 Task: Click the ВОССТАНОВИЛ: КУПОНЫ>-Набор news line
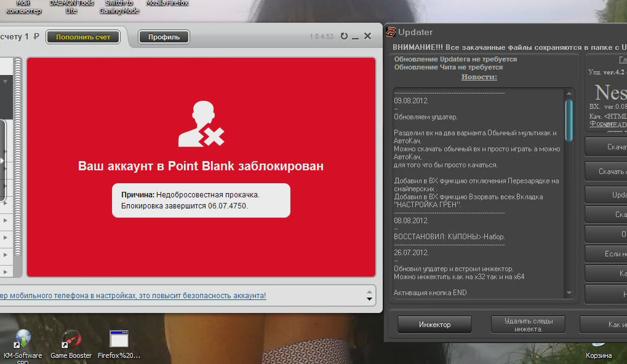[x=449, y=237]
